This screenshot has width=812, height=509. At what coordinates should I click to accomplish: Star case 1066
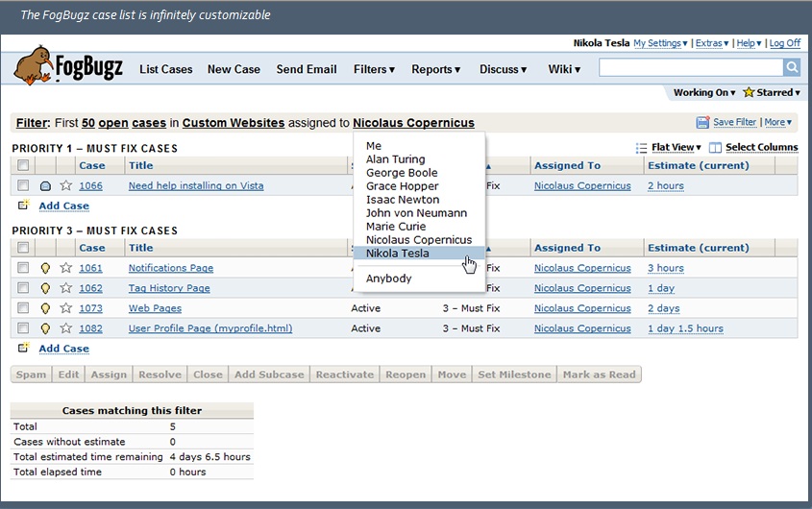[x=65, y=185]
